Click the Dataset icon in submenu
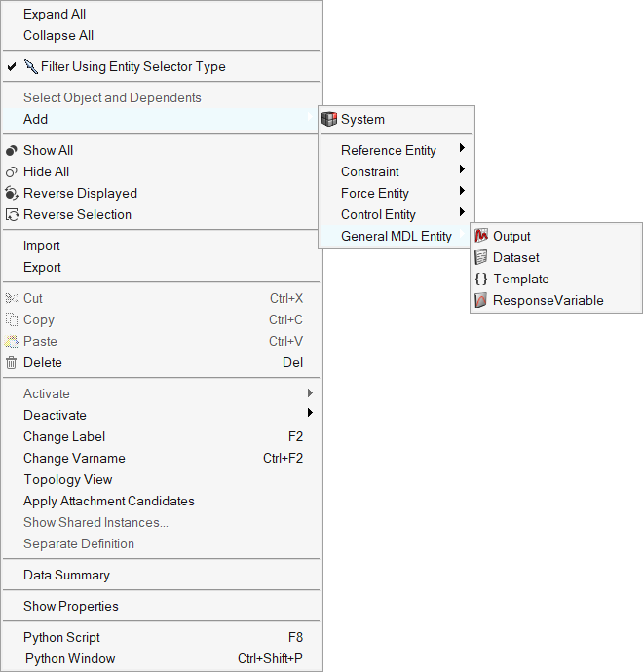Screen dimensions: 643x672 click(x=480, y=257)
